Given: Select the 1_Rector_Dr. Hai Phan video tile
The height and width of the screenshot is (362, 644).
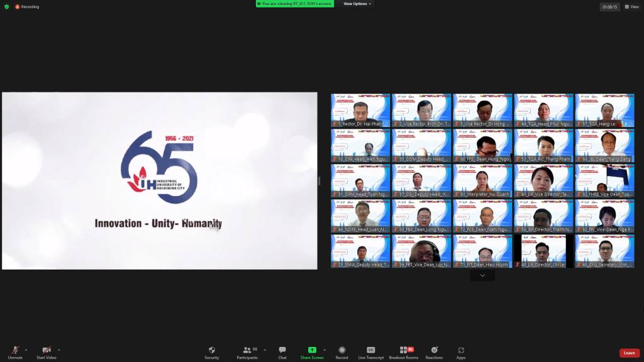Looking at the screenshot, I should point(360,111).
